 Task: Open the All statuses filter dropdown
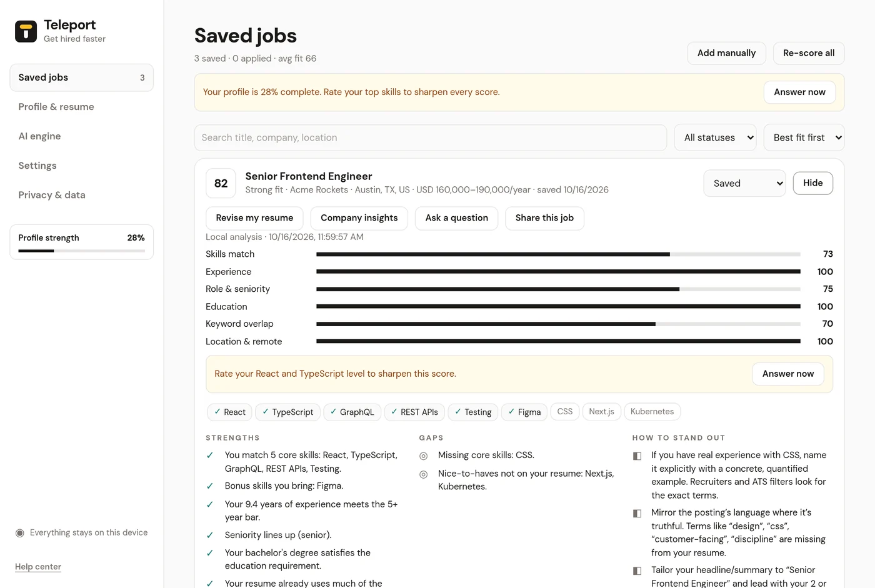pos(715,137)
